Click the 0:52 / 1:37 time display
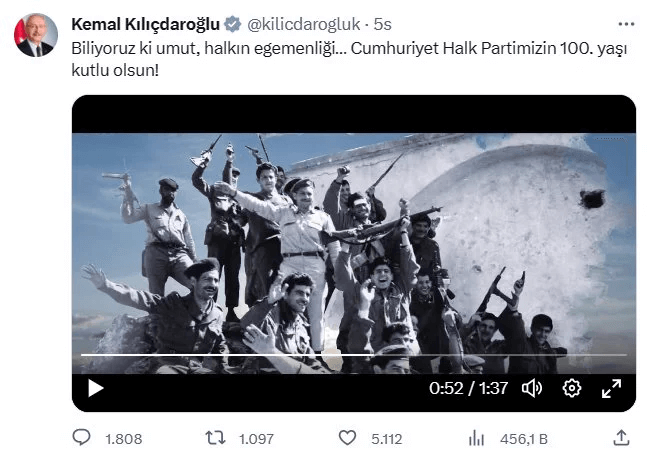The width and height of the screenshot is (648, 459). 470,388
